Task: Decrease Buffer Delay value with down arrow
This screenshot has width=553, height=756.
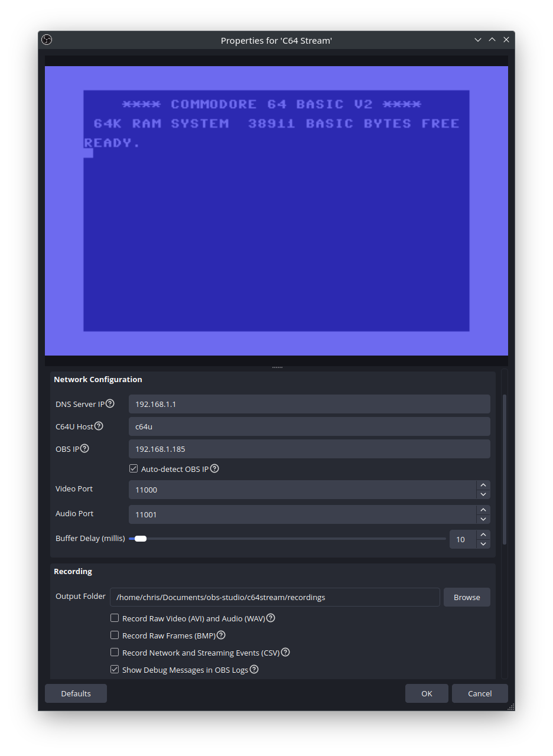Action: click(x=483, y=544)
